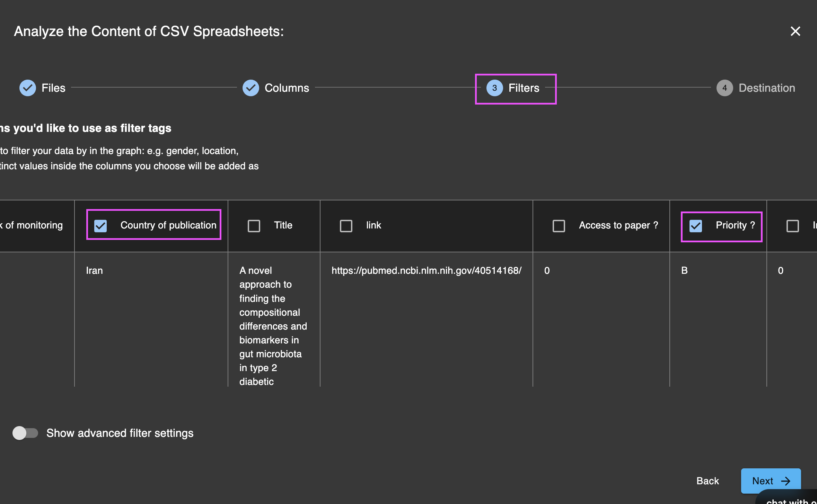Click the Files step checkmark icon
Screen dimensions: 817x504
tap(28, 88)
